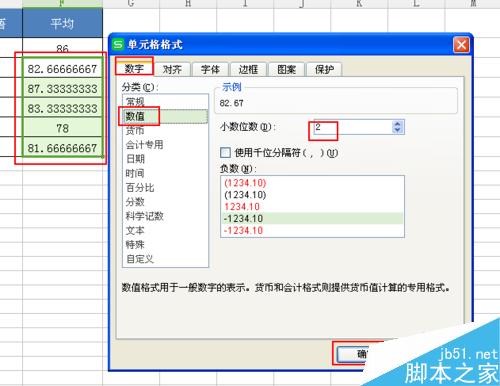Enable the thousands separator checkbox
The width and height of the screenshot is (500, 386).
pos(225,153)
